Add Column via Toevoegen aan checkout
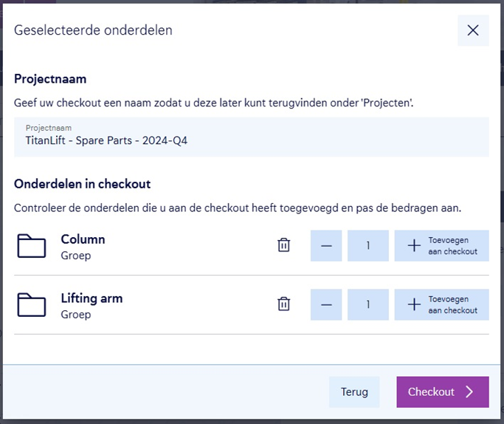 coord(441,246)
